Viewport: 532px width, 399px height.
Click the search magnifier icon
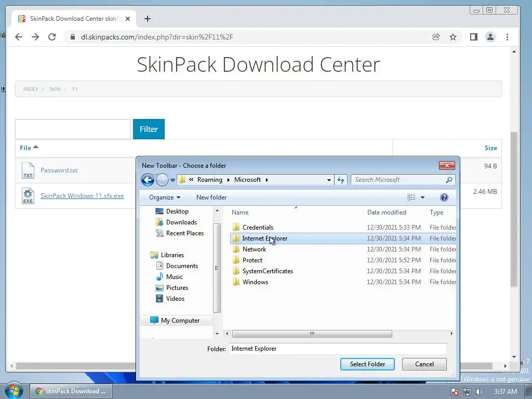449,180
